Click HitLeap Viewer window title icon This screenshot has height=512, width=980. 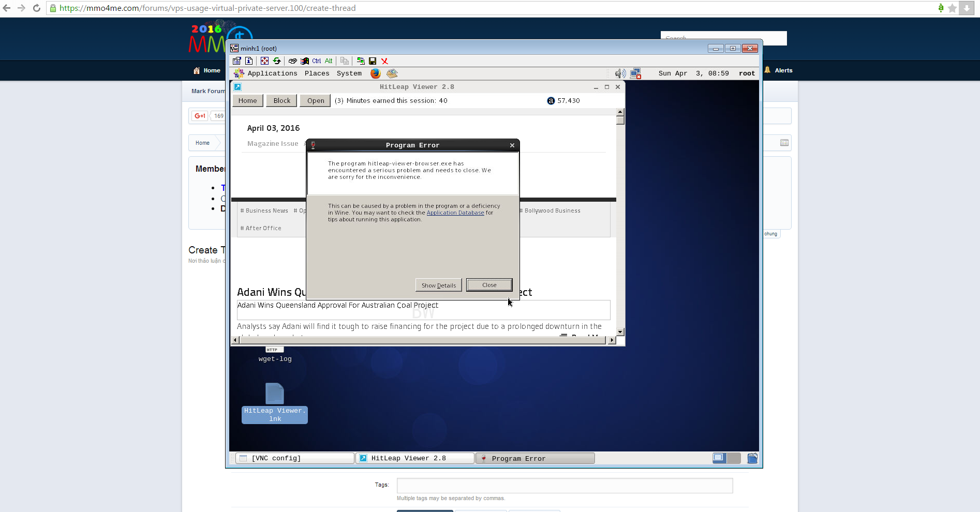tap(237, 87)
